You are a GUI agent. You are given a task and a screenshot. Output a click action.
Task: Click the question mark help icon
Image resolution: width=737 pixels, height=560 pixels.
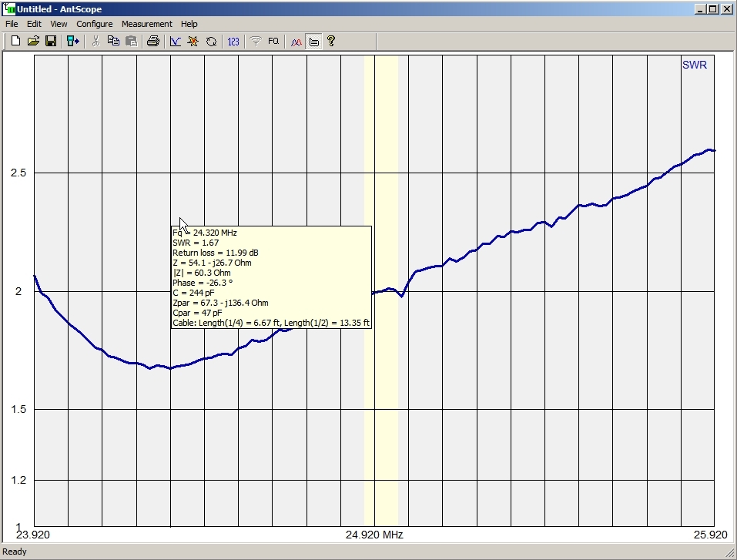point(331,42)
